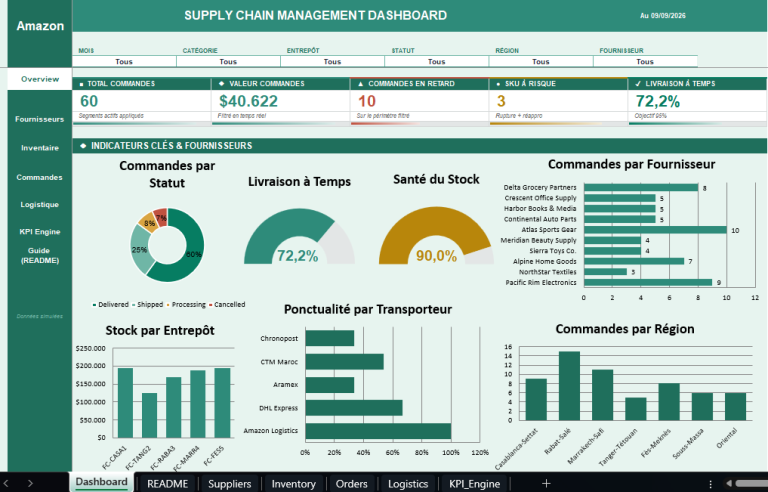Select the Processing 8% donut segment

(149, 222)
